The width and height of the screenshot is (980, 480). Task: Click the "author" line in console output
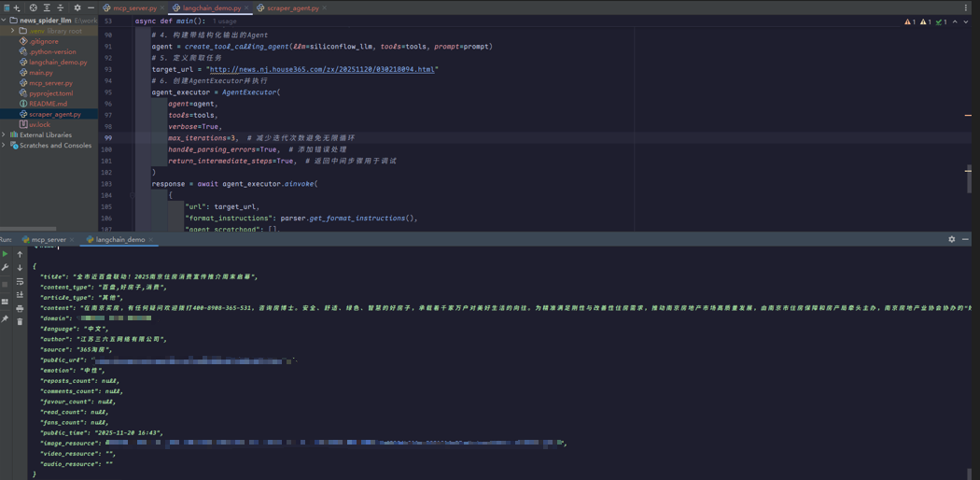pos(105,339)
